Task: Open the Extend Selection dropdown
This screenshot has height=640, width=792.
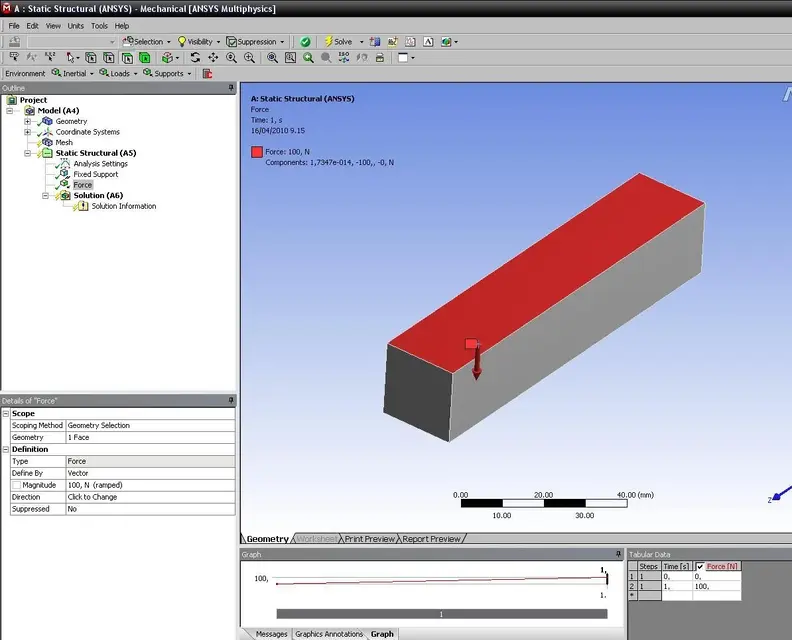Action: coord(171,58)
